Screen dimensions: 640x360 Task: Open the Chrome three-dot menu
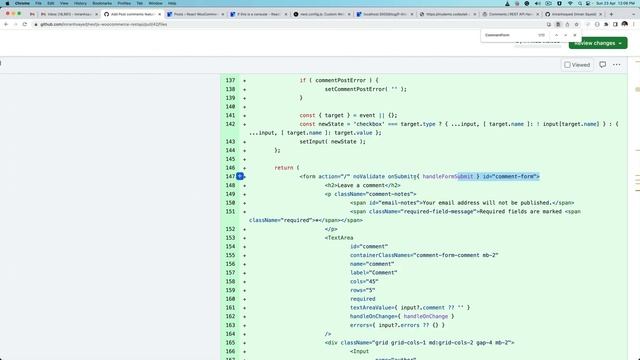click(634, 24)
